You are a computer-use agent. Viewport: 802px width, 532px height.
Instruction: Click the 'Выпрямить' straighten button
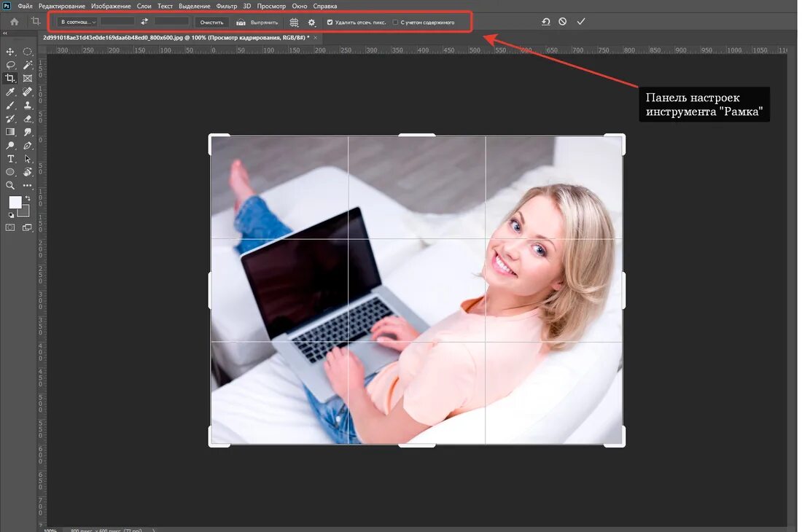tap(257, 22)
